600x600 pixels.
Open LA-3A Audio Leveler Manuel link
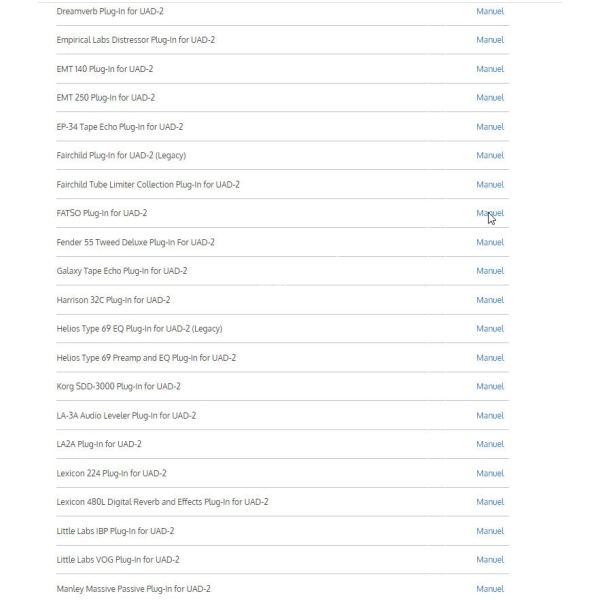tap(490, 416)
